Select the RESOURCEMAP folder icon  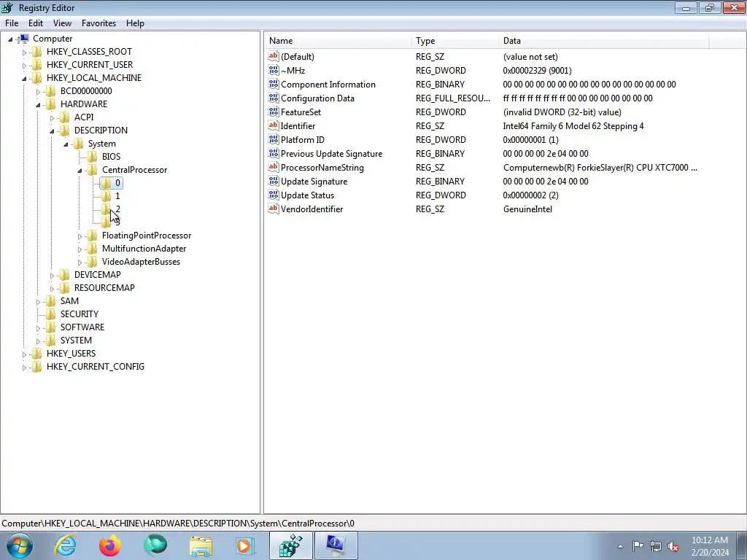tap(64, 287)
